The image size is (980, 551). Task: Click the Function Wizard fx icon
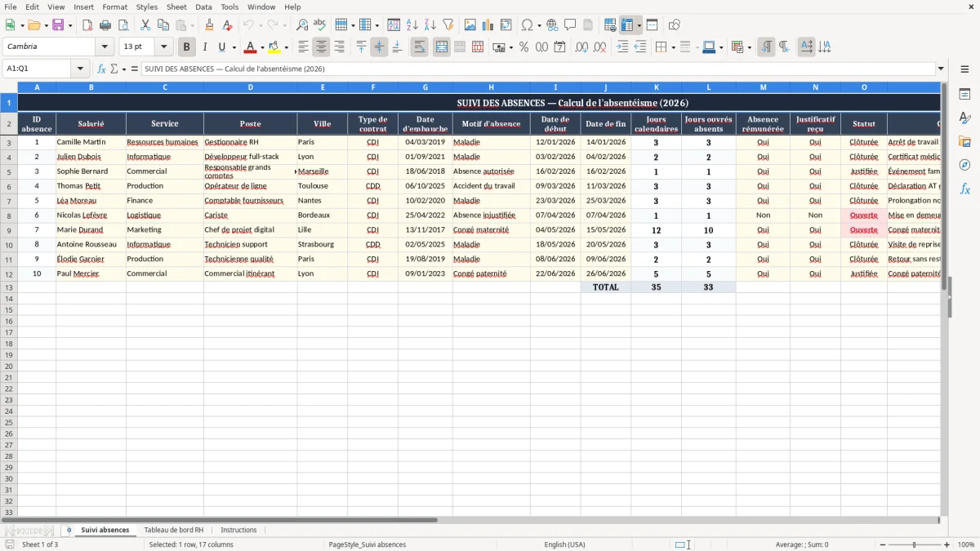(102, 69)
